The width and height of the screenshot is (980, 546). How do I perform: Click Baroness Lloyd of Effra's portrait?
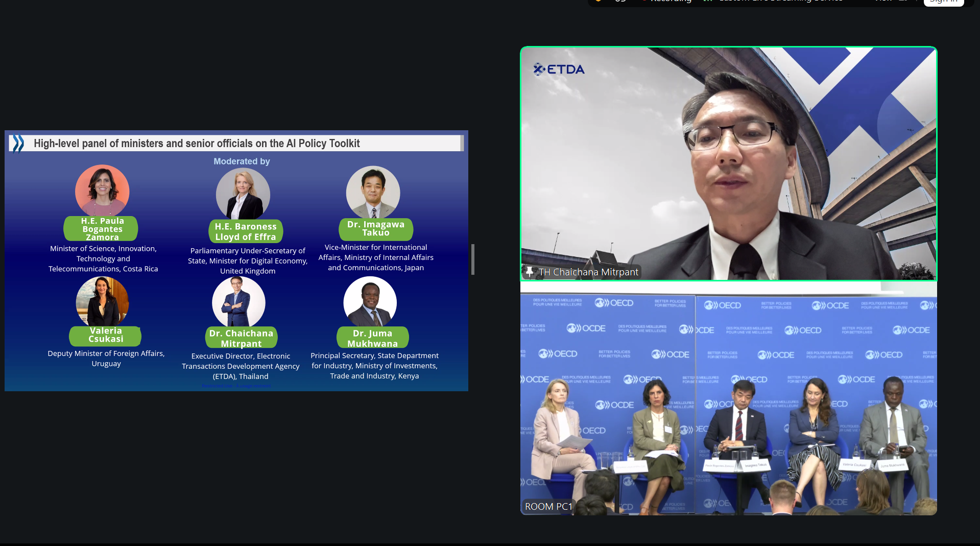[243, 195]
